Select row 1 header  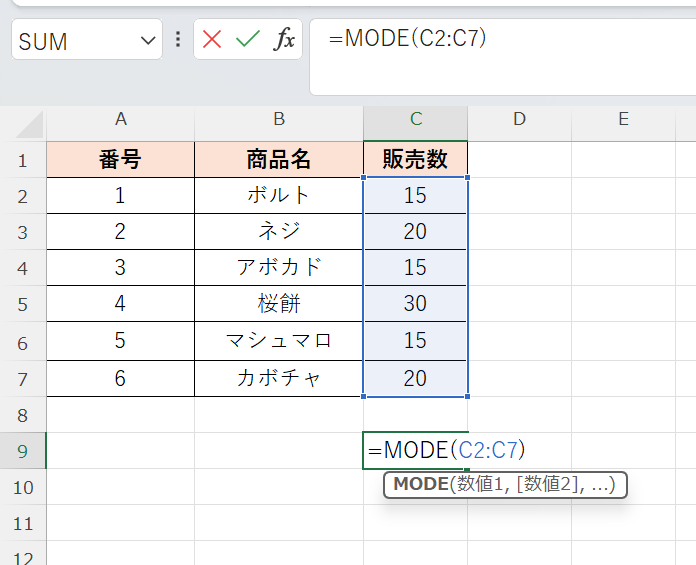23,160
